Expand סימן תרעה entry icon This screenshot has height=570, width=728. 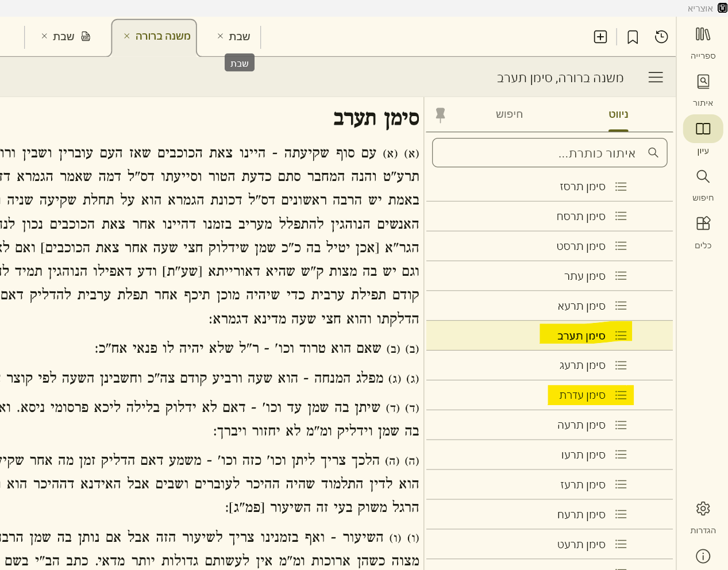[621, 425]
